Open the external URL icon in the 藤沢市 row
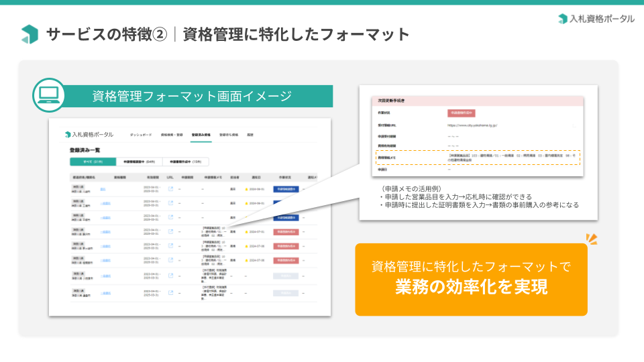644x362 pixels. (170, 231)
